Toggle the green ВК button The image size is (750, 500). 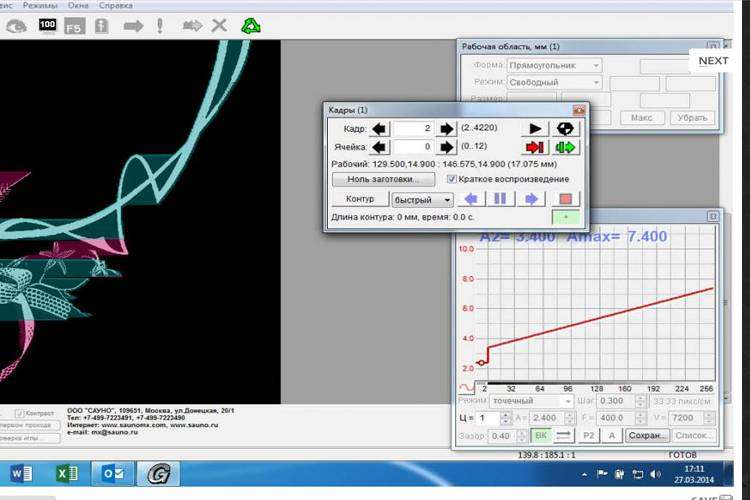[540, 436]
